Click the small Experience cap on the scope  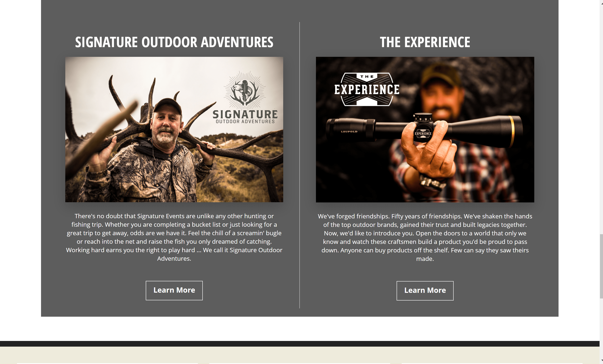423,133
